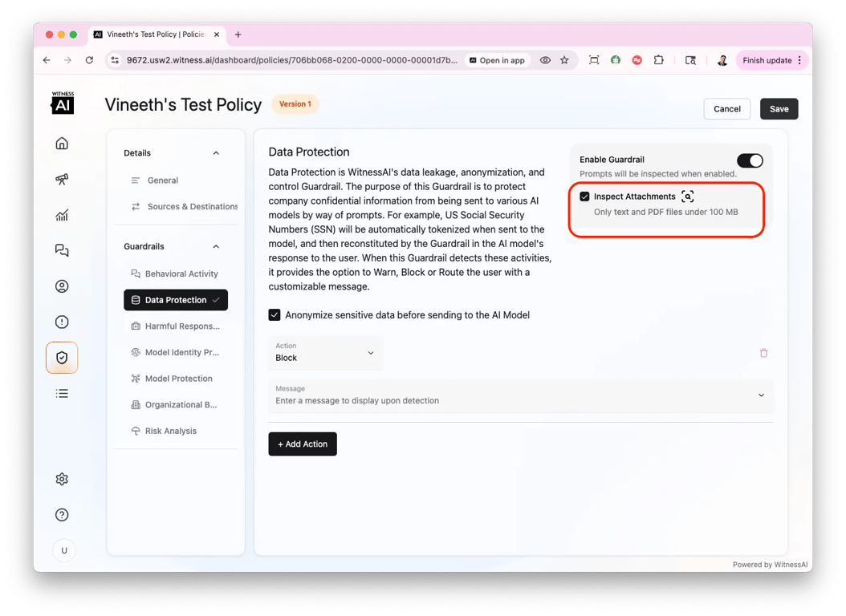This screenshot has height=616, width=846.
Task: Open the user profile sidebar icon
Action: (62, 286)
